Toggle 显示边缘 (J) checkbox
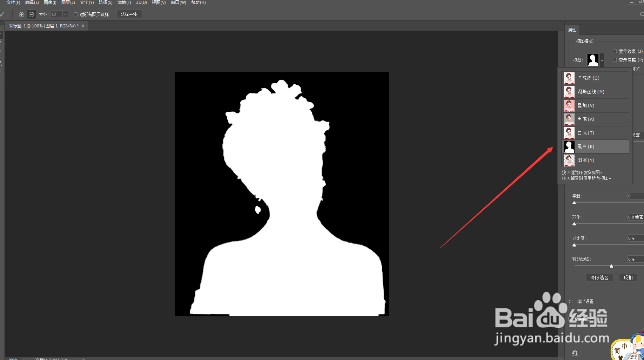Image resolution: width=644 pixels, height=360 pixels. coord(615,51)
